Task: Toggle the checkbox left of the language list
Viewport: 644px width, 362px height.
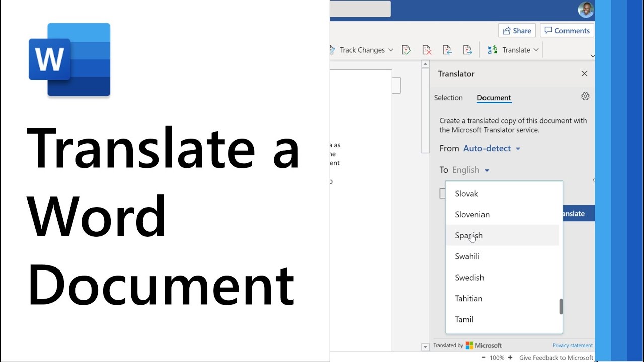Action: [443, 194]
